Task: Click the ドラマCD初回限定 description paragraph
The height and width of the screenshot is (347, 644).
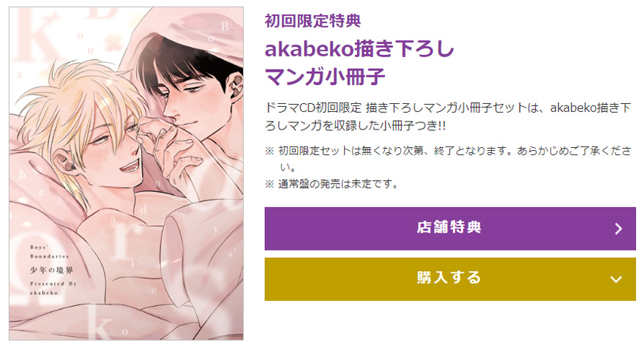Action: pyautogui.click(x=448, y=116)
